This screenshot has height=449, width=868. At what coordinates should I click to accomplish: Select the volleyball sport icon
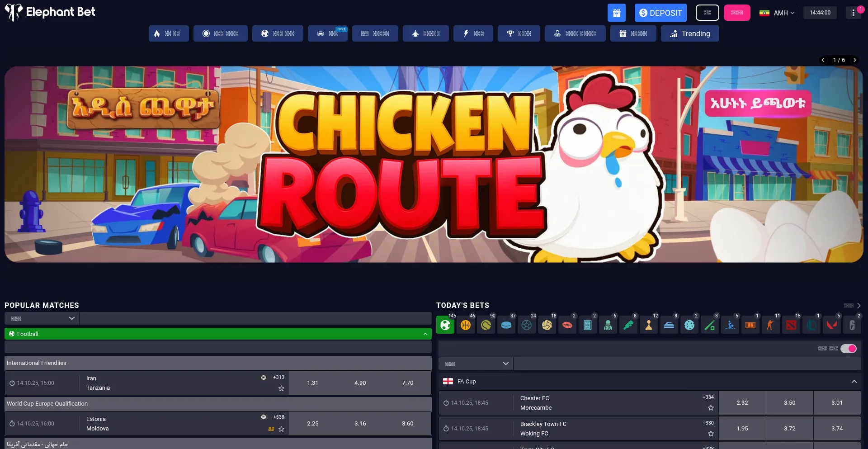pyautogui.click(x=547, y=325)
